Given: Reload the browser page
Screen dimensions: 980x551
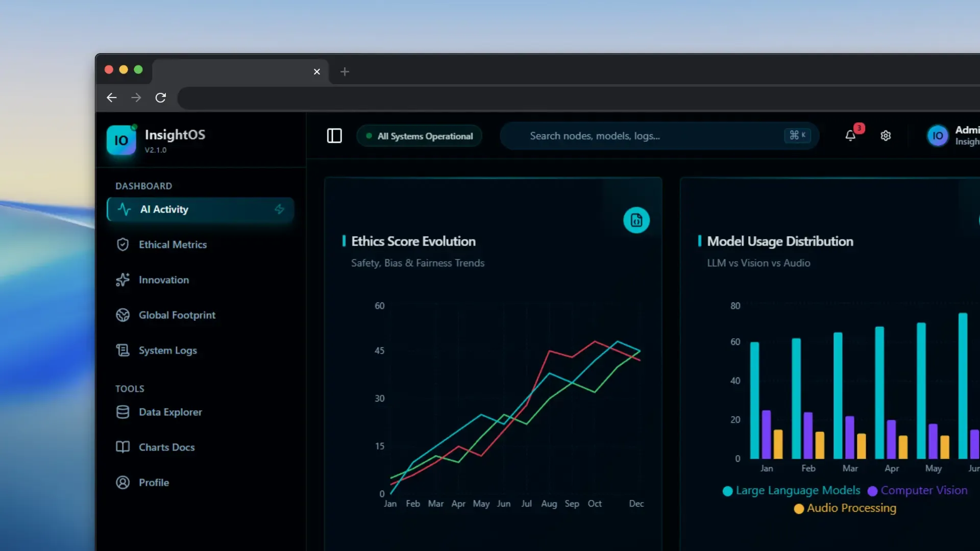Looking at the screenshot, I should point(160,97).
